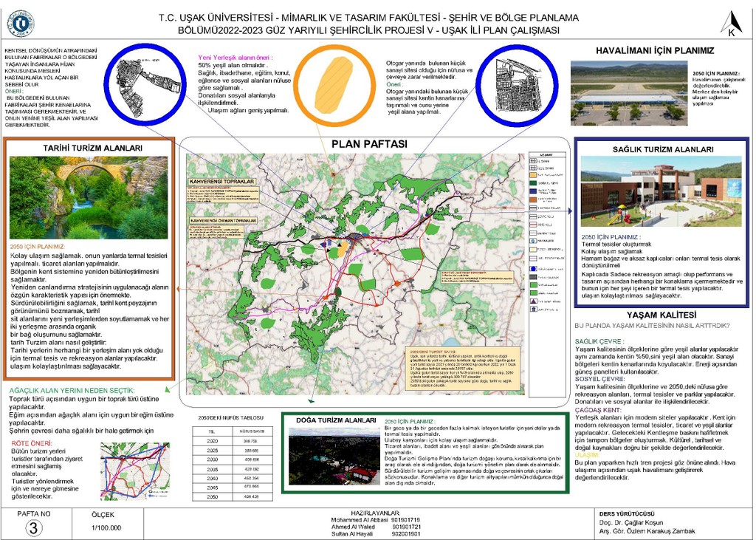Screen dimensions: 756x540
Task: Click Arş. Gör. Özlem Karakuş Zambak name
Action: [x=647, y=531]
